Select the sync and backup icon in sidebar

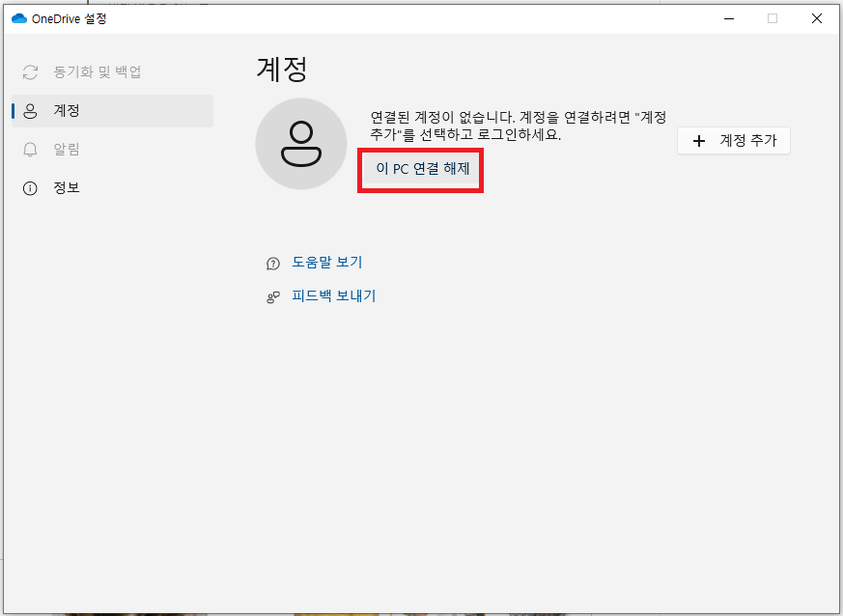tap(30, 71)
